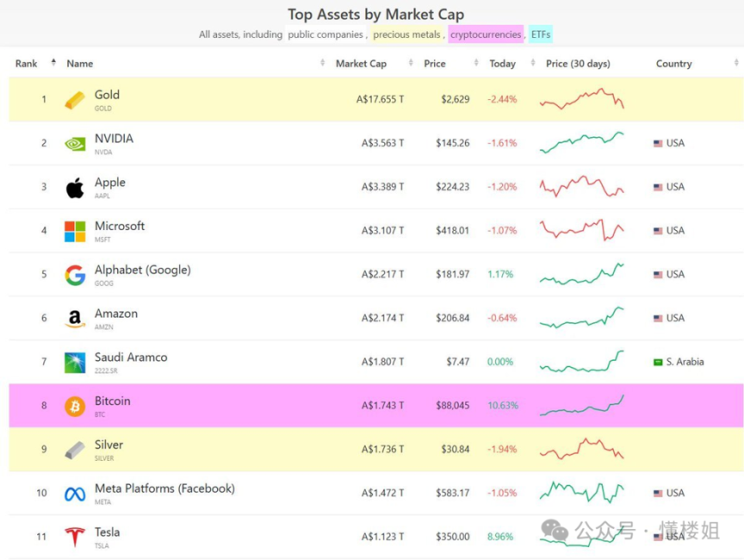Click the Gold bar icon

[x=75, y=100]
